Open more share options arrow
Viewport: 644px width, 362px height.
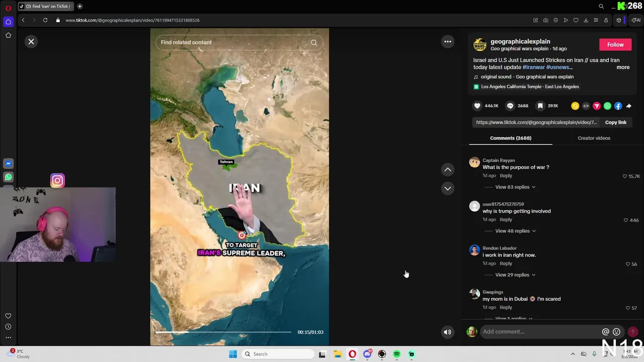[x=629, y=106]
